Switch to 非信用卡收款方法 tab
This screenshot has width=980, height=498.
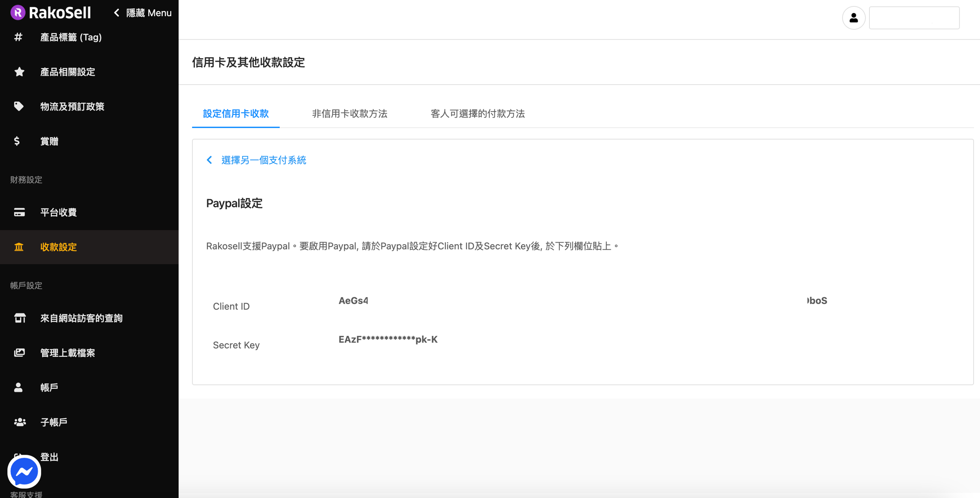click(350, 114)
